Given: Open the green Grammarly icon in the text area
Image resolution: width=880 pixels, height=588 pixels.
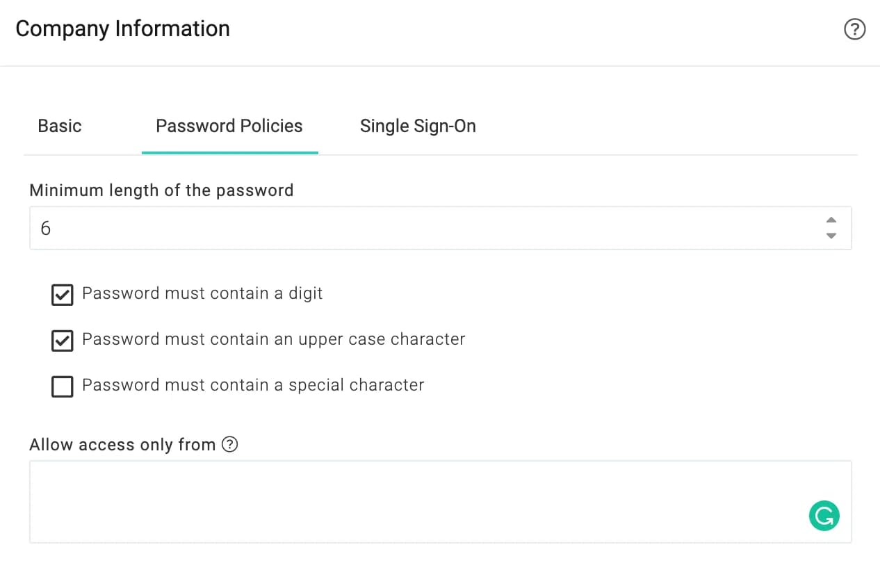Looking at the screenshot, I should (x=824, y=516).
